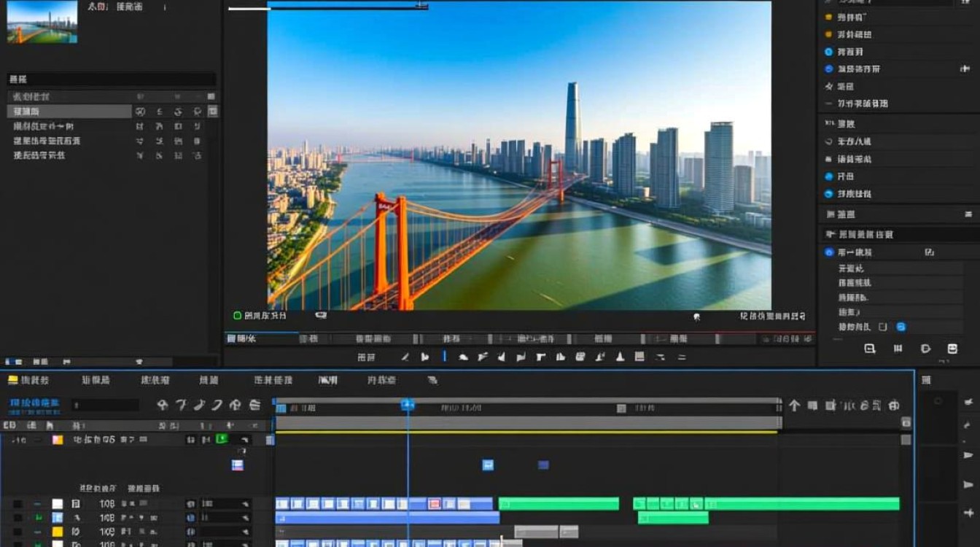Click the small blue square at ruler start
The height and width of the screenshot is (547, 980).
pos(281,408)
